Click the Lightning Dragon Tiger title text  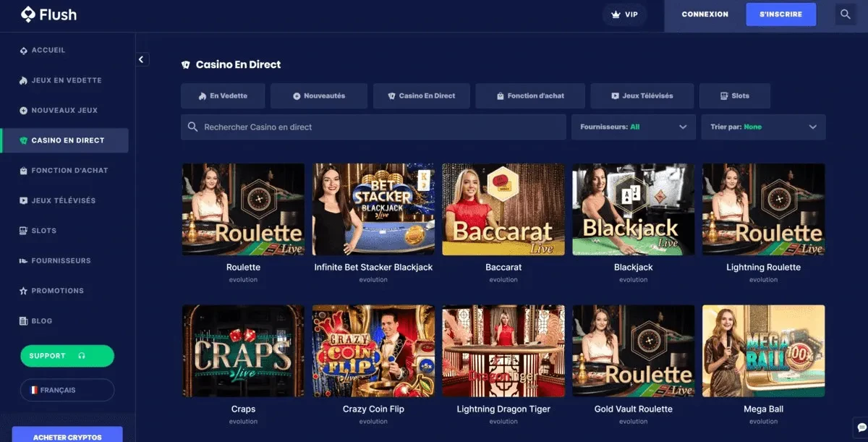click(503, 409)
